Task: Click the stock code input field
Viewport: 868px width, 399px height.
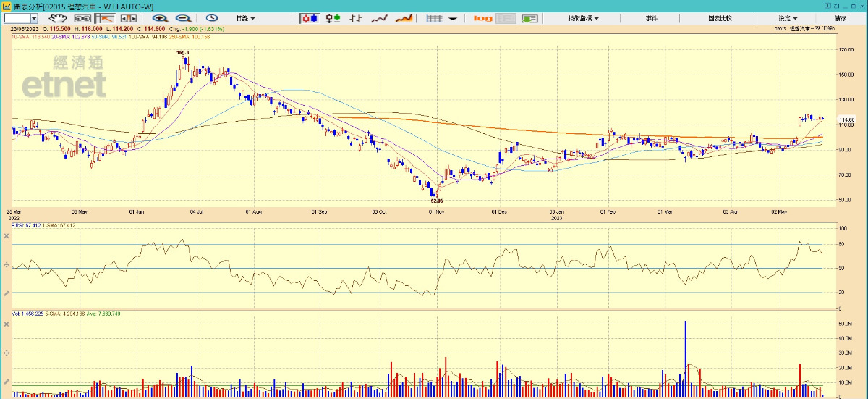Action: pyautogui.click(x=17, y=18)
